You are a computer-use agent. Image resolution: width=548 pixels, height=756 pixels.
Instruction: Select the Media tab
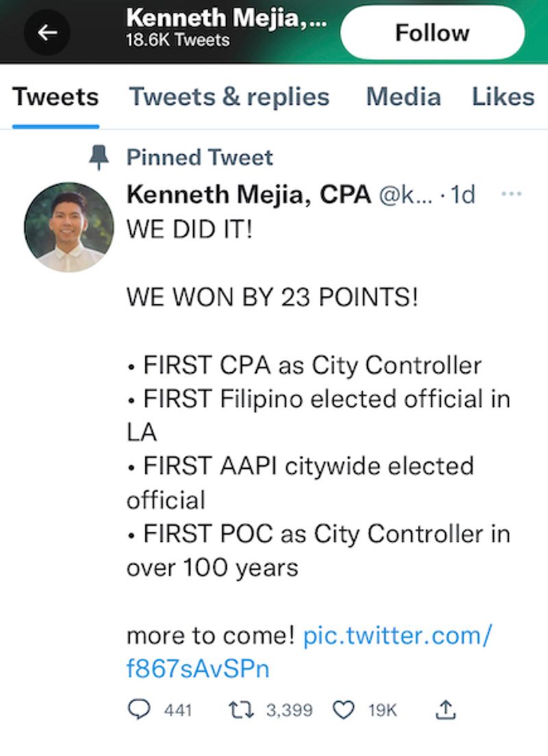[403, 97]
